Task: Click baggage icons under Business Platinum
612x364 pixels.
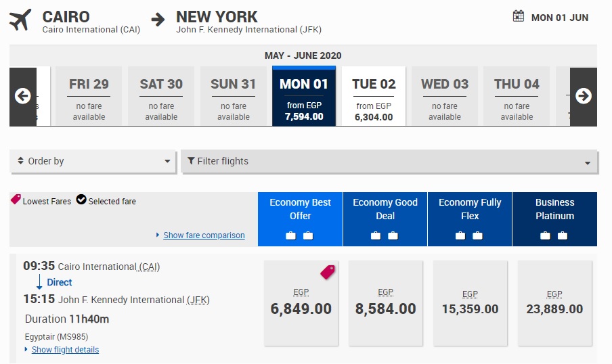Action: pos(554,235)
